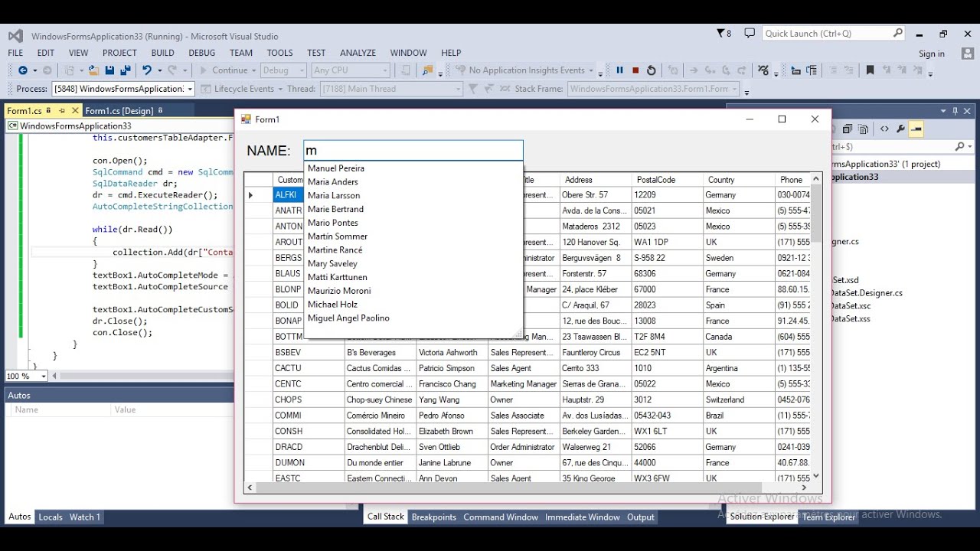Open the Immediate Window tab
980x551 pixels.
point(583,517)
